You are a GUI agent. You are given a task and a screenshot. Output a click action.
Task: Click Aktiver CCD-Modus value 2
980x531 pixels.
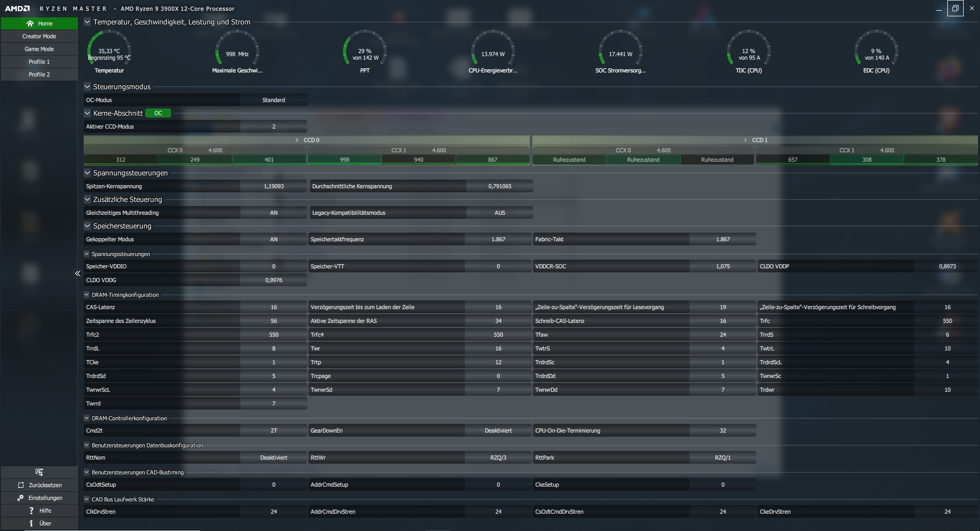274,127
